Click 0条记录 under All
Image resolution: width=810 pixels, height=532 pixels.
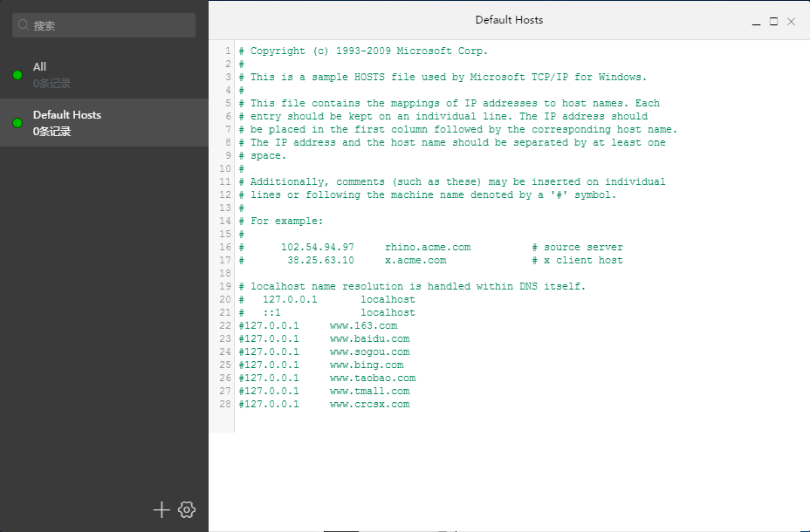pos(51,84)
